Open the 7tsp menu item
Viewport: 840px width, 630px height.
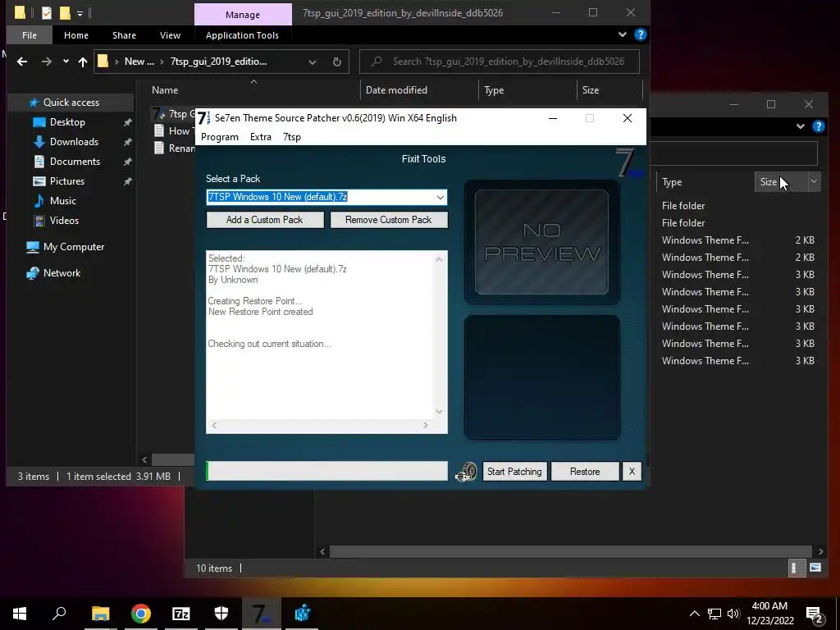(x=292, y=137)
